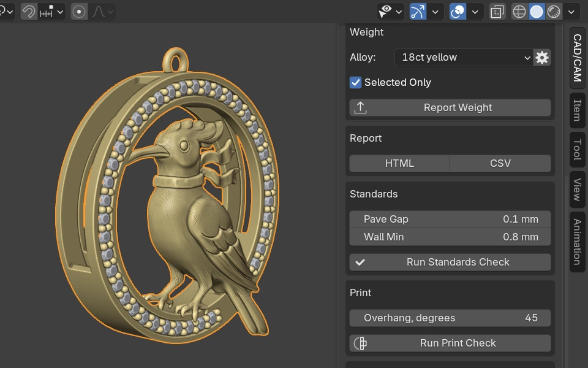Viewport: 588px width, 368px height.
Task: Click the Overhang degrees field
Action: click(x=450, y=318)
